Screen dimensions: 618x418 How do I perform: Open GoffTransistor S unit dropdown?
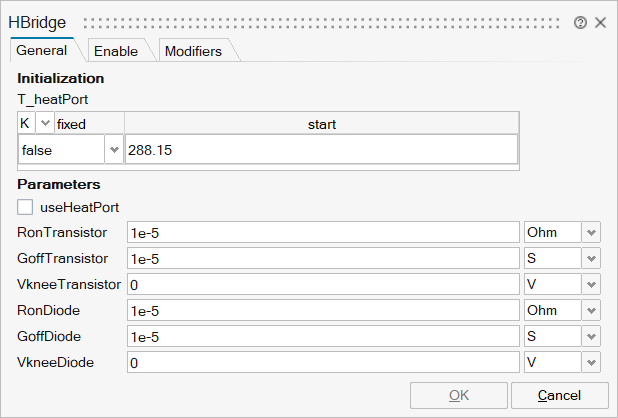point(592,258)
